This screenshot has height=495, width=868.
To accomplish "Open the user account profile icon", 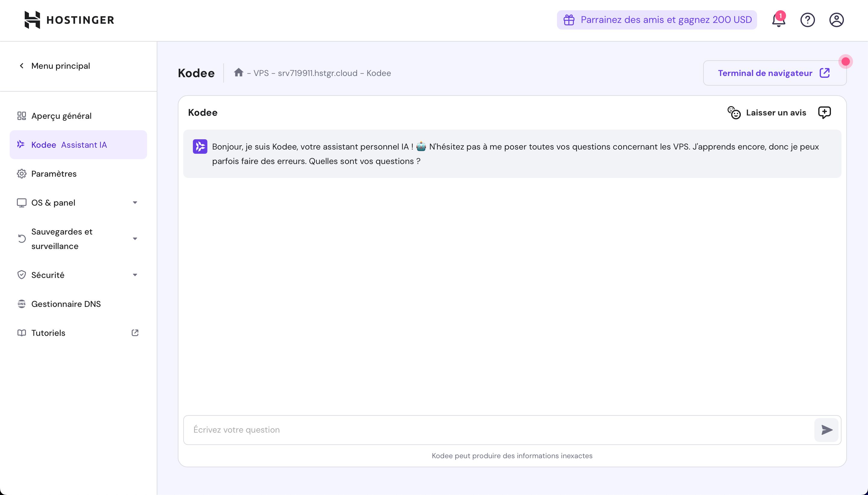I will (x=836, y=20).
